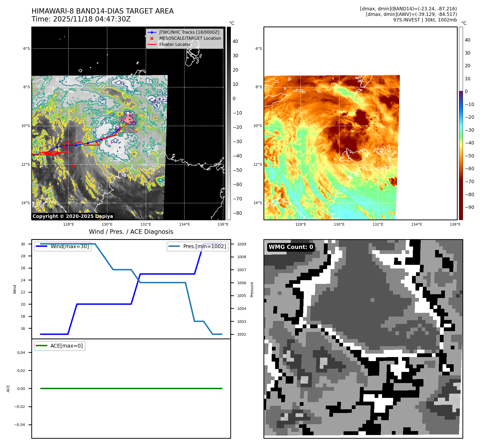Click the Pressure axis label
Screen dimensions: 481x448
[252, 289]
